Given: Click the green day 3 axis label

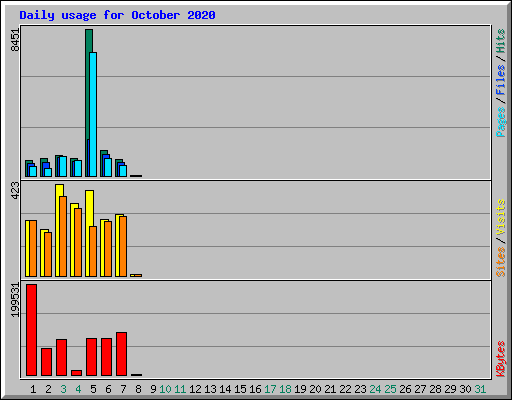Looking at the screenshot, I should [x=63, y=389].
